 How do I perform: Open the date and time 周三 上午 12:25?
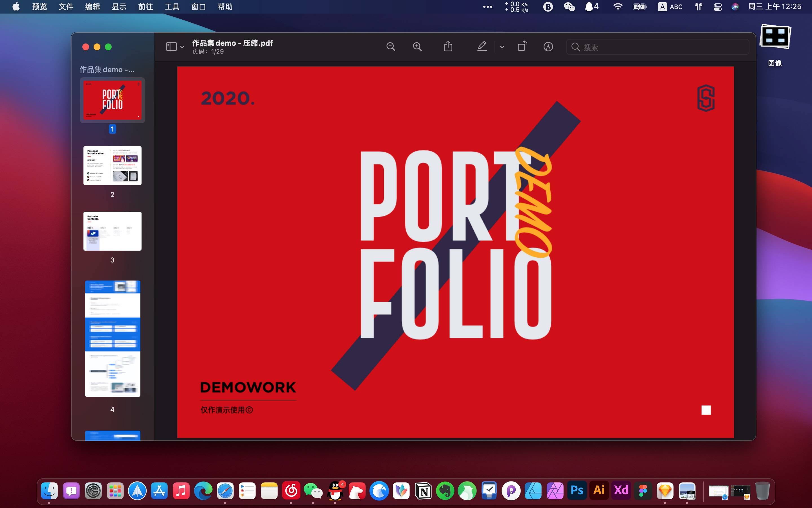pos(775,7)
